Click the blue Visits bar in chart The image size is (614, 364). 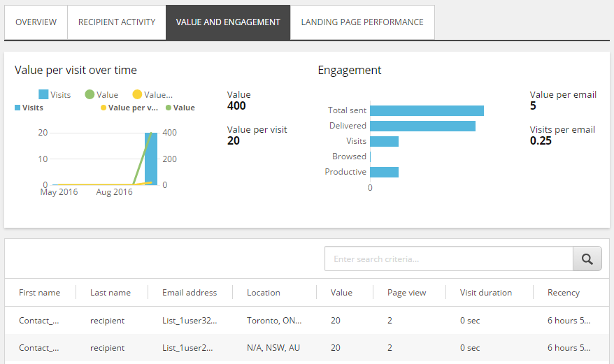pos(151,159)
